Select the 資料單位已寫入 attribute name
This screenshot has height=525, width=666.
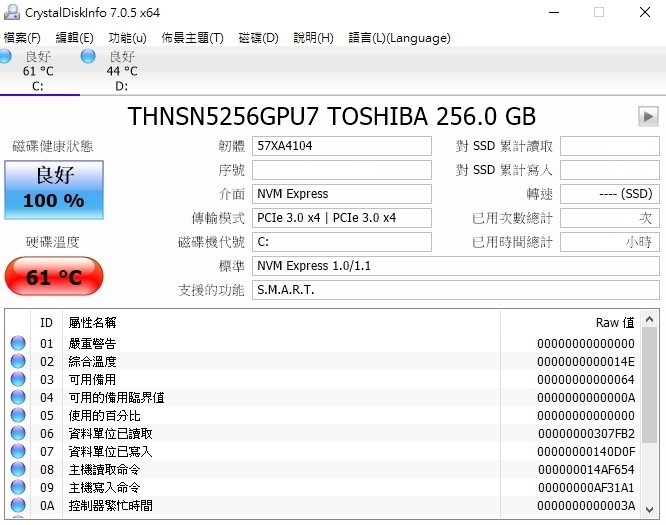(110, 452)
